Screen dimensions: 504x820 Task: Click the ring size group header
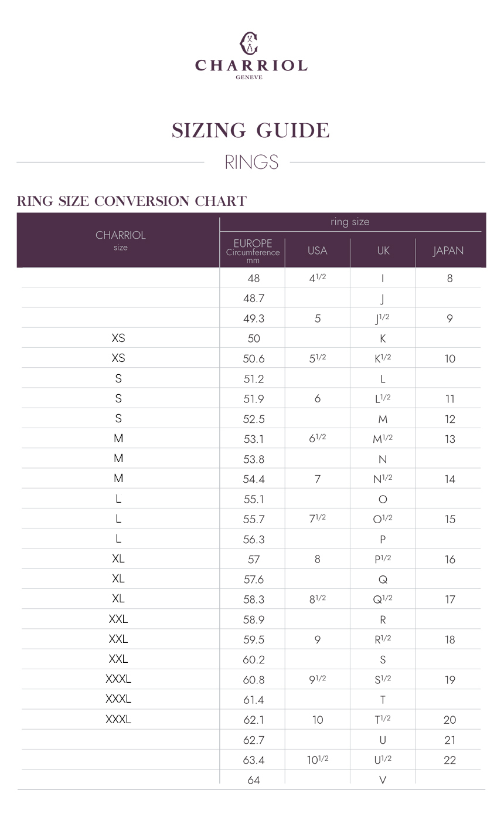pyautogui.click(x=350, y=222)
